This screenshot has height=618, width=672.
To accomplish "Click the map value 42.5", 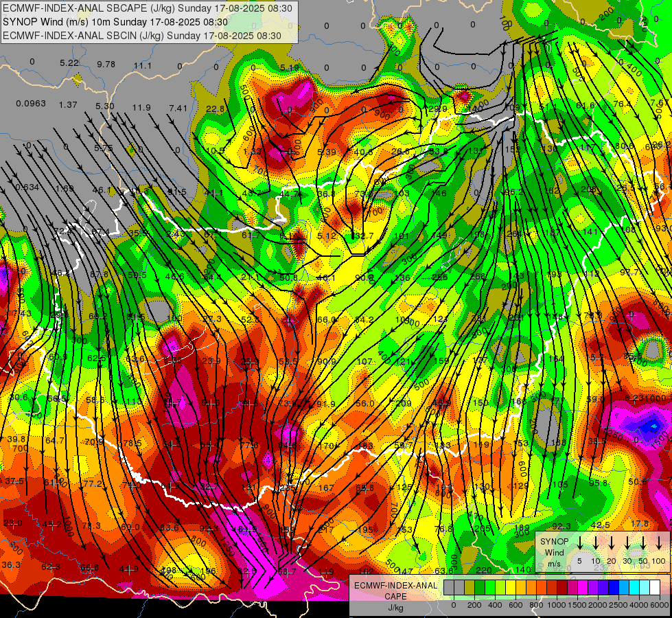I will 600,525.
